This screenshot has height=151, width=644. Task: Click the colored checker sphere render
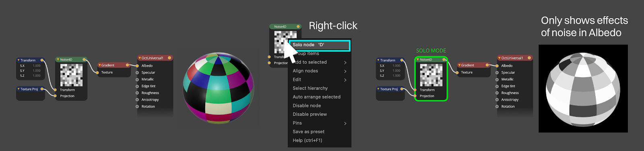click(219, 88)
